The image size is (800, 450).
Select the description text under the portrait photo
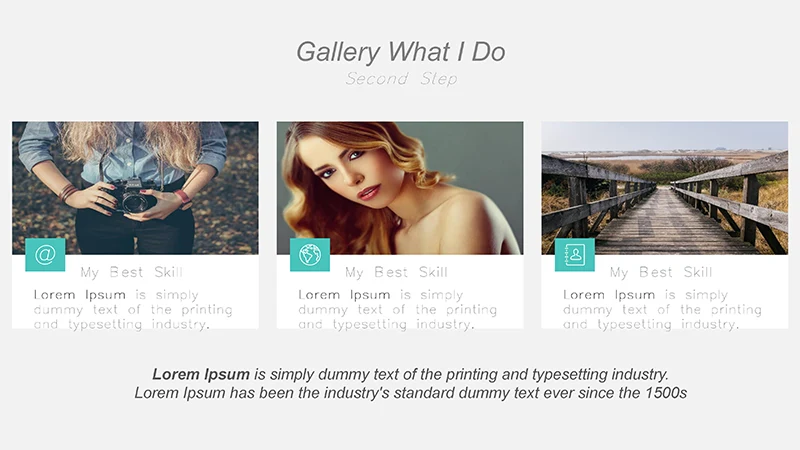pos(397,310)
